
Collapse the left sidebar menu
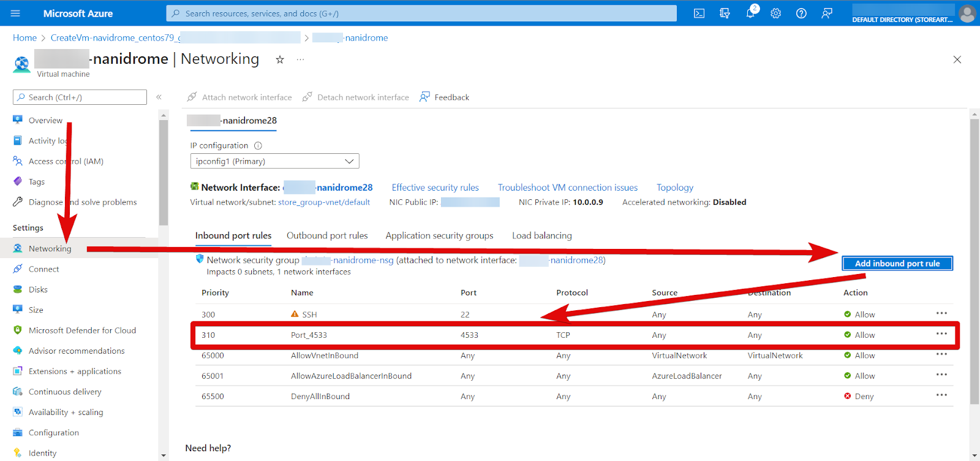[x=159, y=97]
